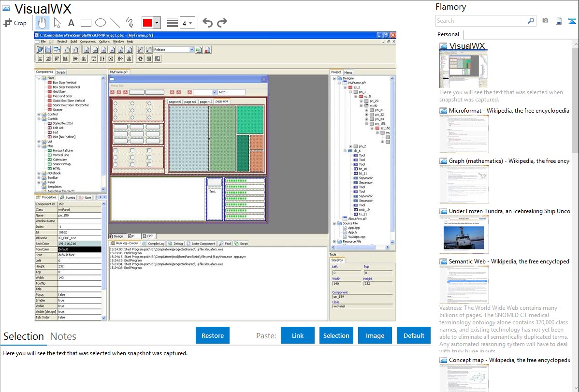Select the Crop tool
Viewport: 579px width, 392px height.
(15, 23)
